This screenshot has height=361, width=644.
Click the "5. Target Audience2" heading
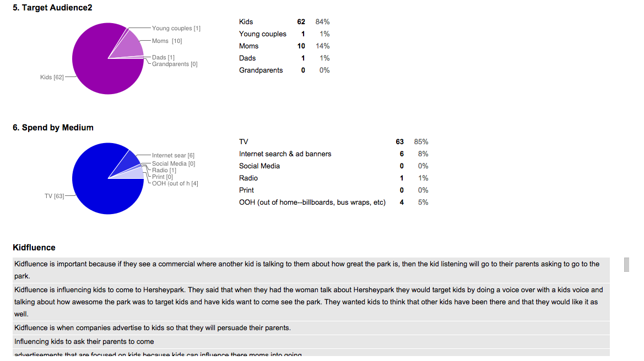52,8
